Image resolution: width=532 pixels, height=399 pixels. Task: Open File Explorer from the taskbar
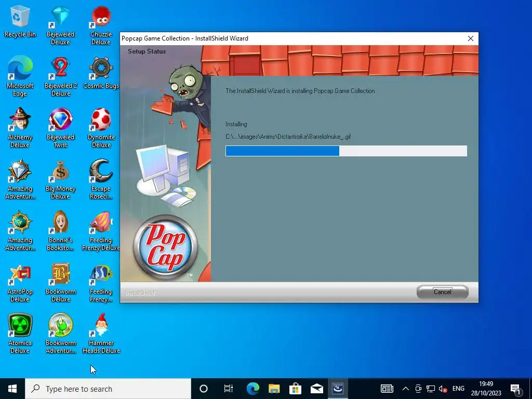tap(274, 389)
